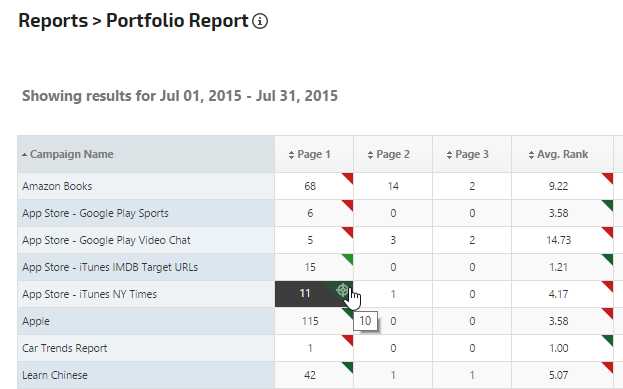Viewport: 623px width, 389px height.
Task: Click green flag in Learn Chinese Page 1 cell
Action: pos(348,367)
